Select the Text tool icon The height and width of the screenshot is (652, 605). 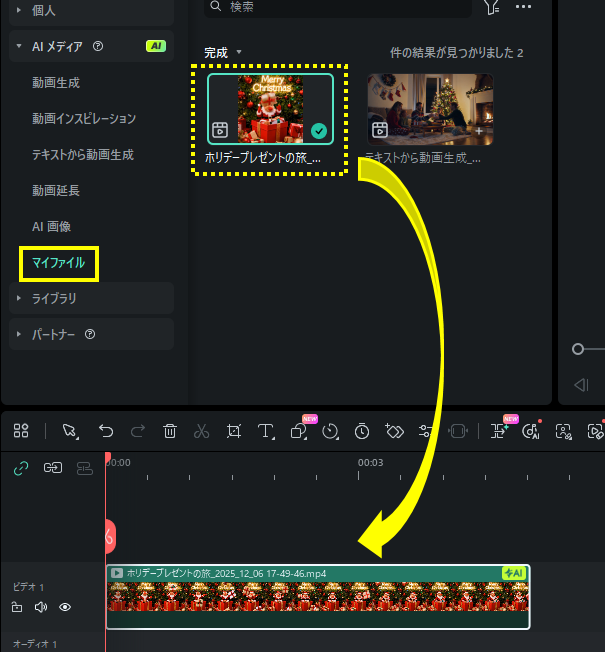click(x=266, y=431)
